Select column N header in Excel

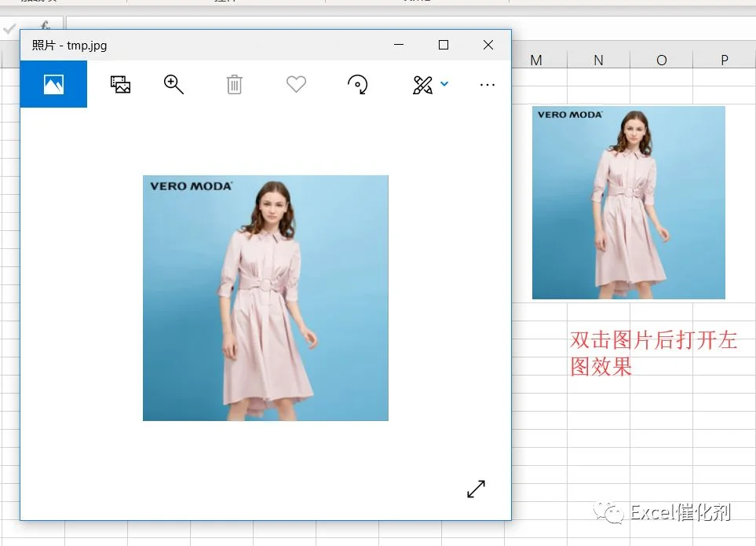coord(598,60)
